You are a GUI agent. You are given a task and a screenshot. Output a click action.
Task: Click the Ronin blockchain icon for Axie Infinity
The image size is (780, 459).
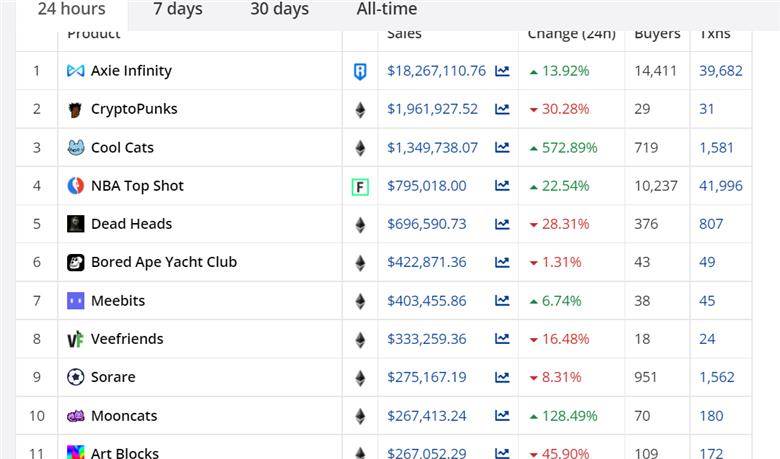coord(360,71)
